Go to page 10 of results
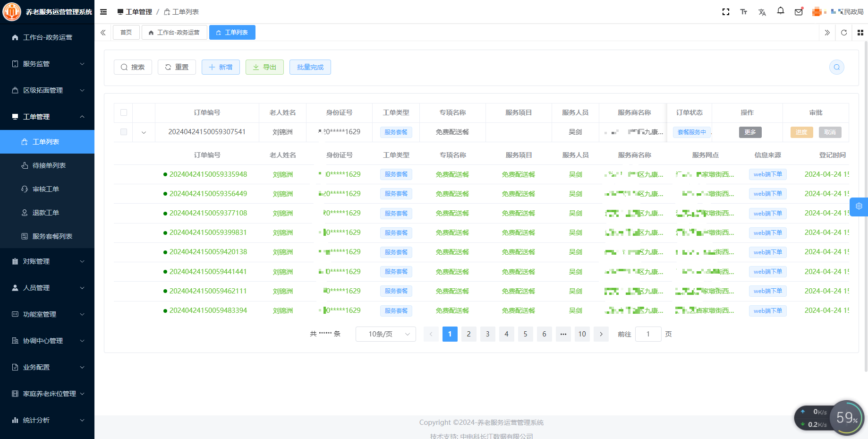This screenshot has width=868, height=439. tap(582, 334)
